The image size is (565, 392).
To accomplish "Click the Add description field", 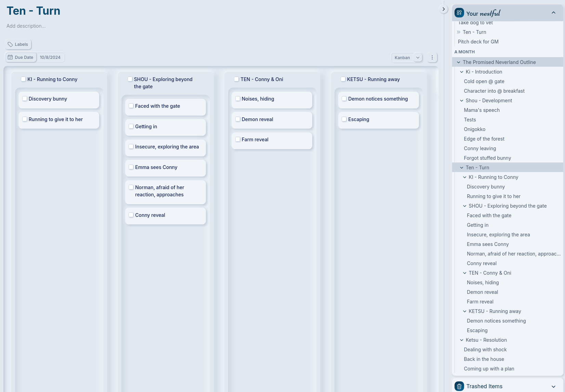I will pyautogui.click(x=26, y=26).
